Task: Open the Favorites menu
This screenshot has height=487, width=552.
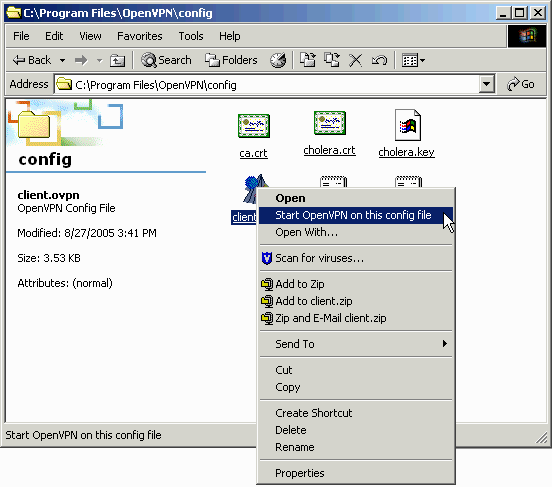Action: (x=139, y=36)
